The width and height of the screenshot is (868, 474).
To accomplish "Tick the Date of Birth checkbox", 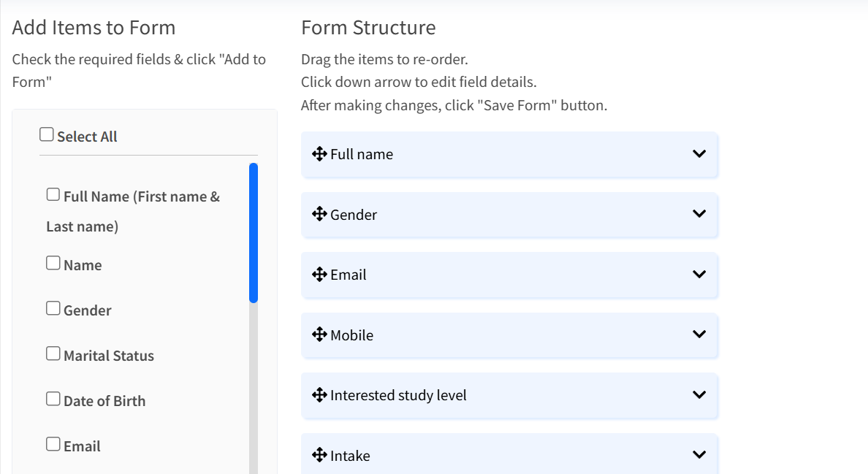I will tap(53, 400).
